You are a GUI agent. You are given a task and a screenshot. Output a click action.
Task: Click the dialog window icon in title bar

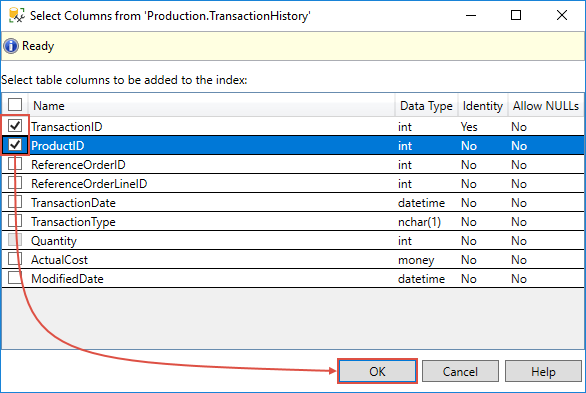16,16
